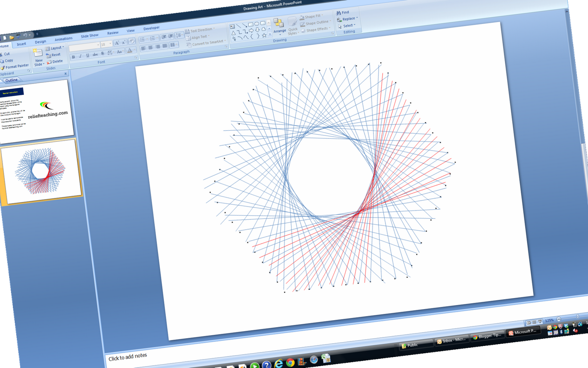Open the Quick Styles gallery
The width and height of the screenshot is (588, 368).
293,26
